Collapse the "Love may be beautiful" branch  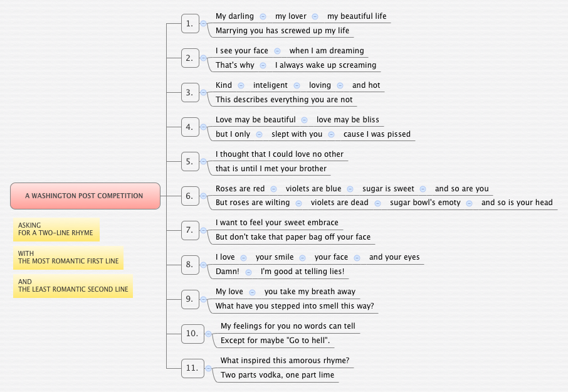(304, 119)
